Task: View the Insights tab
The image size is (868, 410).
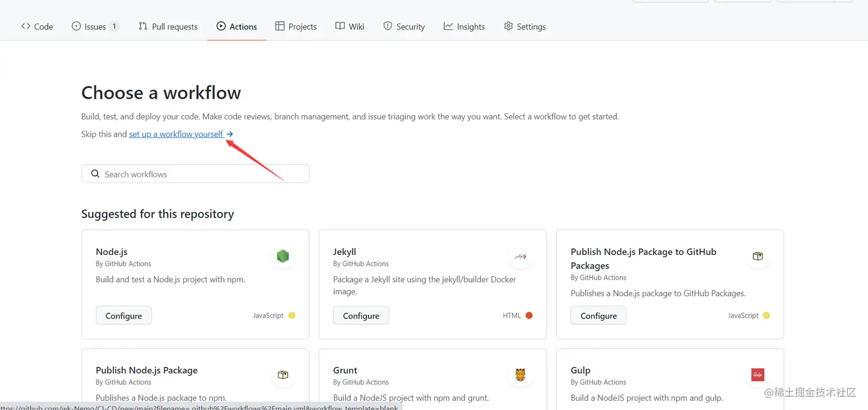Action: pyautogui.click(x=464, y=26)
